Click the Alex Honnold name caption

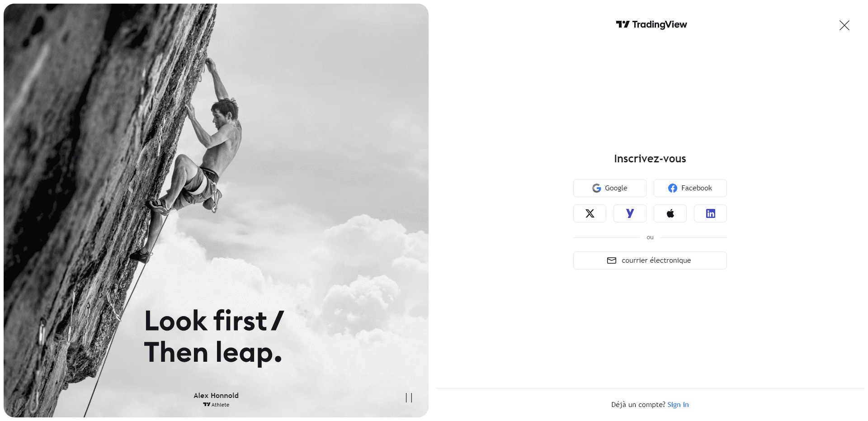[x=216, y=396]
